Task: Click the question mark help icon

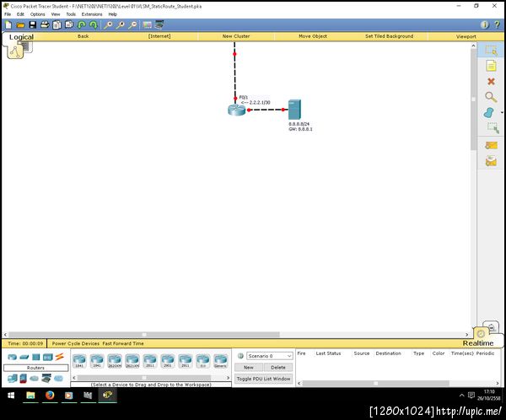Action: tap(498, 24)
